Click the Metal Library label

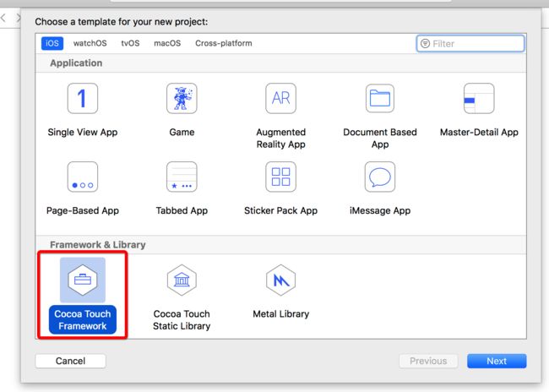click(x=280, y=314)
